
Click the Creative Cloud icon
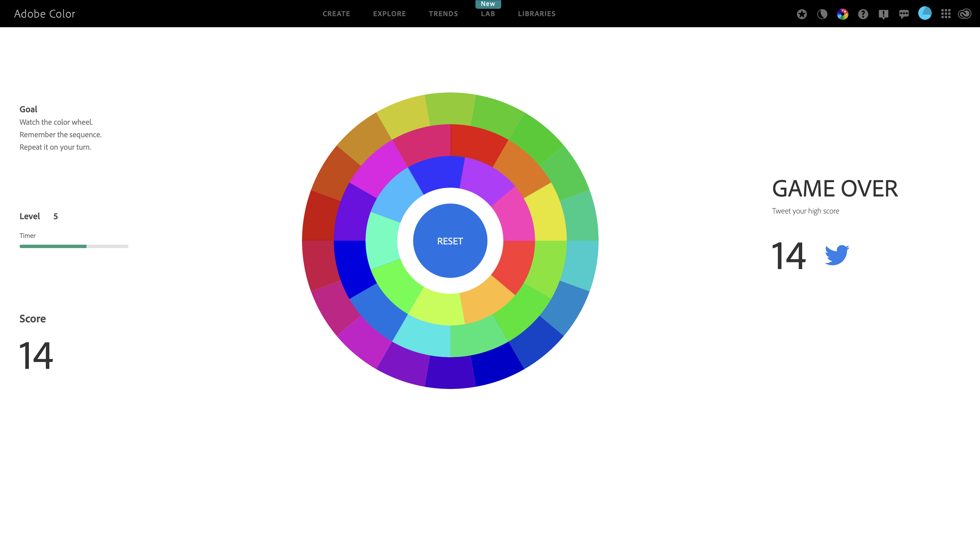[x=965, y=14]
